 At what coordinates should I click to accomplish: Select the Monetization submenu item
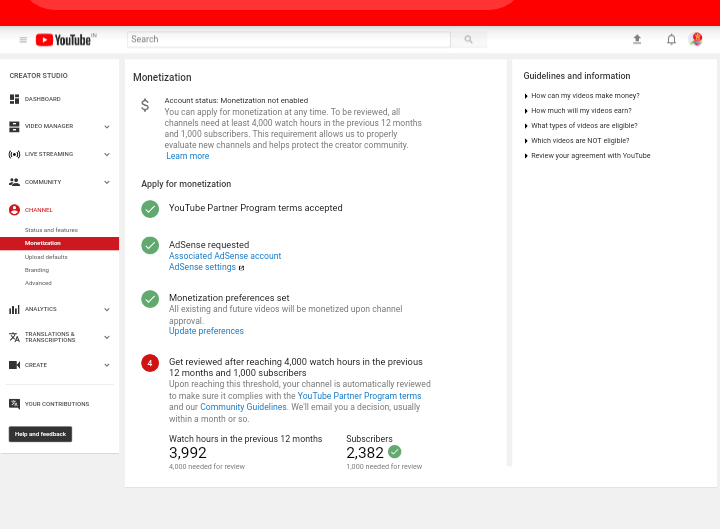[60, 243]
